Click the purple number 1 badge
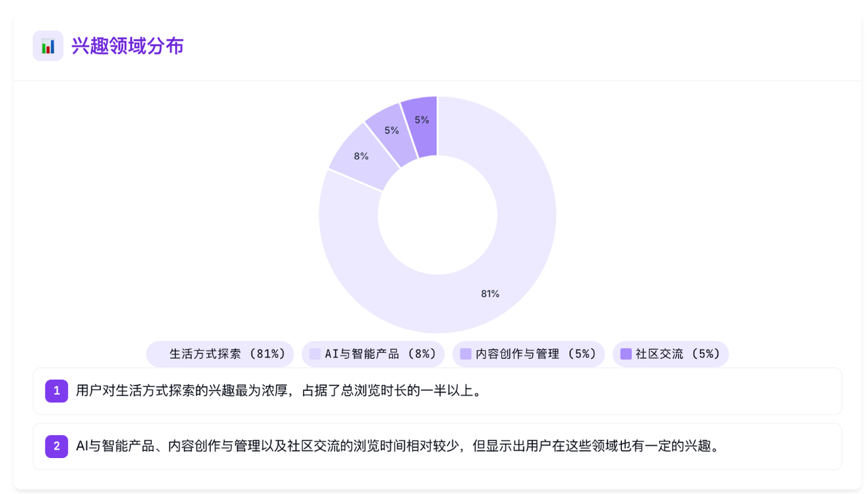Image resolution: width=868 pixels, height=494 pixels. (57, 390)
